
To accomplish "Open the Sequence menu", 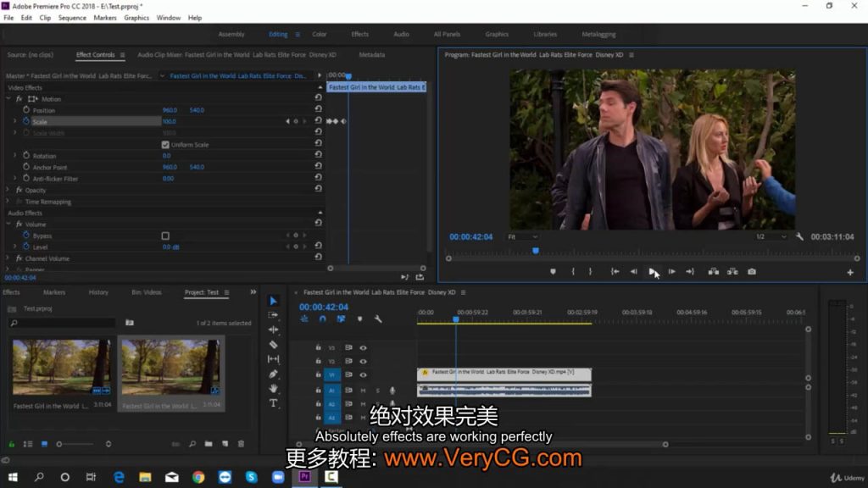I will pos(72,18).
